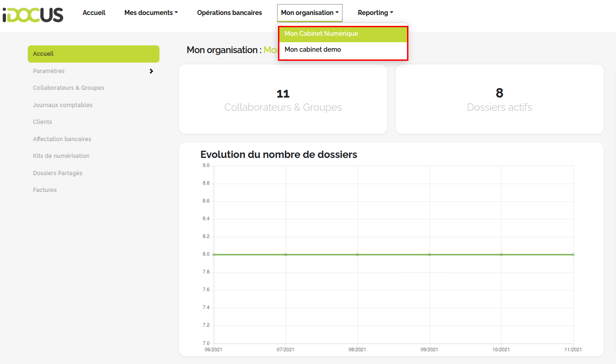
Task: Open the Mes documents dropdown
Action: pyautogui.click(x=151, y=13)
